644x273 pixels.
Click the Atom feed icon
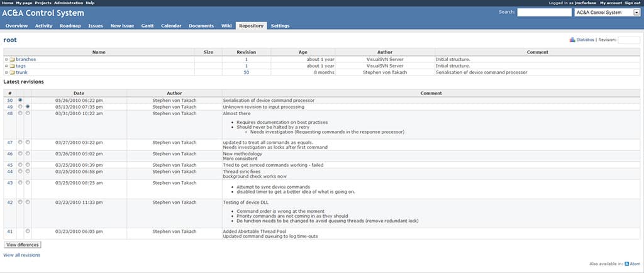[627, 264]
